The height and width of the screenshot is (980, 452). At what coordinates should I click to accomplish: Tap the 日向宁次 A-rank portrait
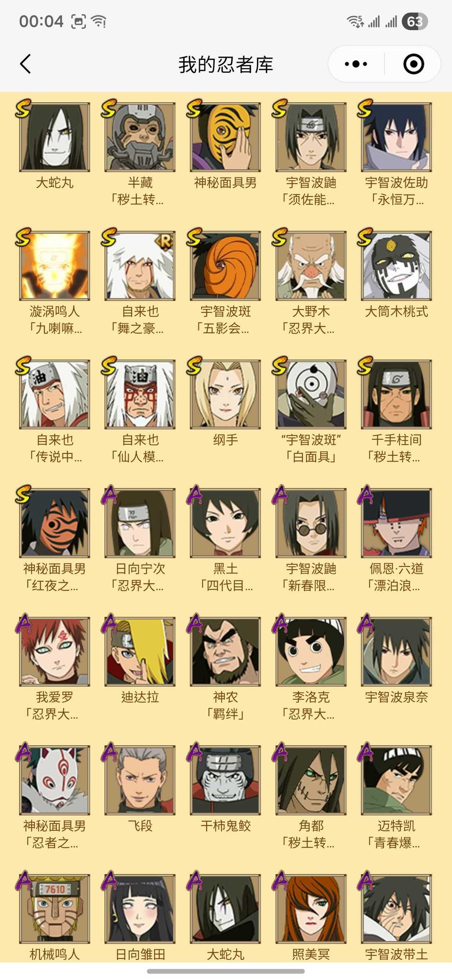tap(140, 523)
